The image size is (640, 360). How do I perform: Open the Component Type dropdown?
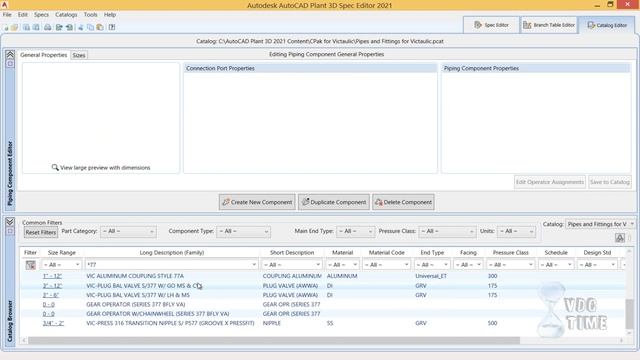pyautogui.click(x=243, y=231)
